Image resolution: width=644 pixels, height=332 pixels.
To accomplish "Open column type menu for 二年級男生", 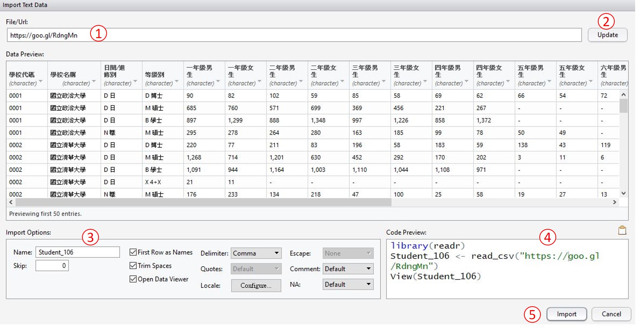I will click(301, 82).
